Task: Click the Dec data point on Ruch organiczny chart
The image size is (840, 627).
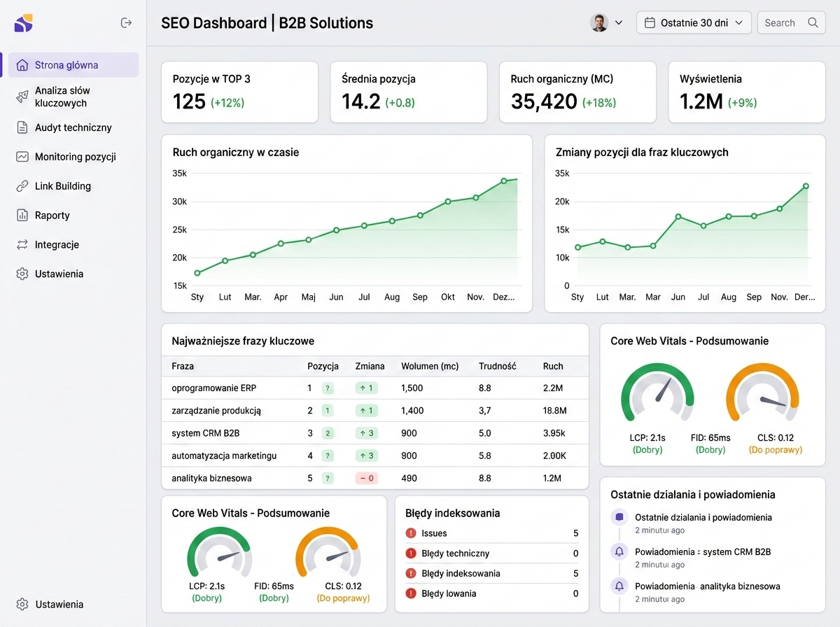Action: tap(504, 181)
